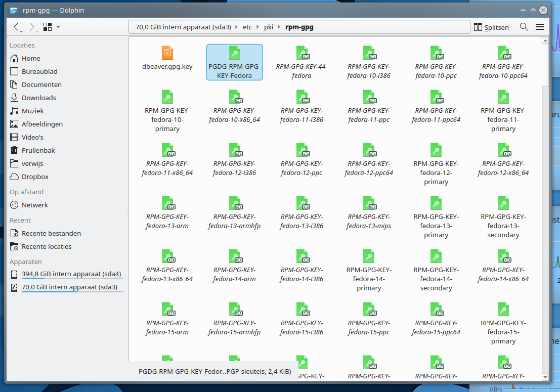Open view mode dropdown arrow

[x=58, y=27]
